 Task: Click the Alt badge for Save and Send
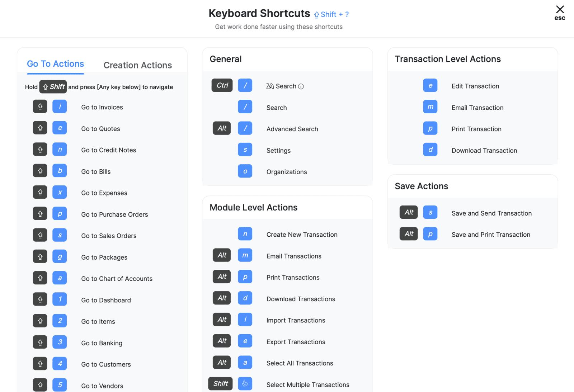409,212
